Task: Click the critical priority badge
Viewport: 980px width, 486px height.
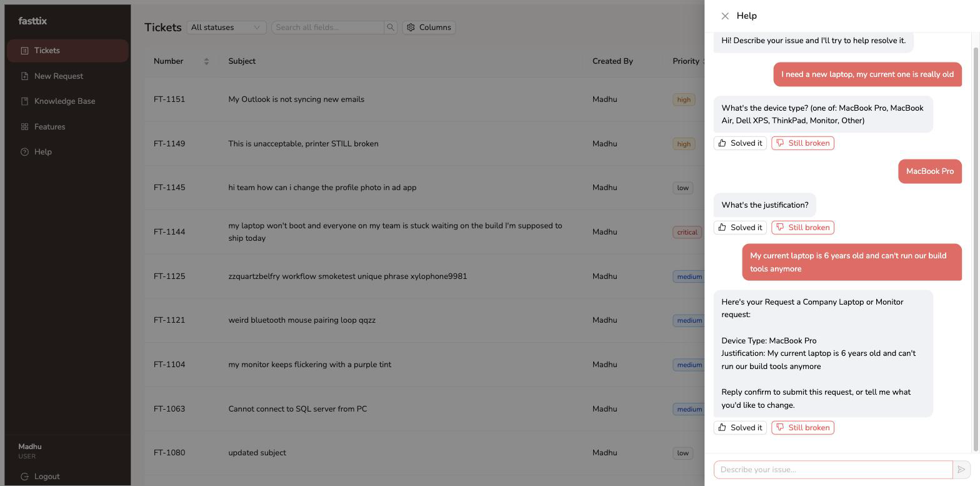Action: click(687, 232)
